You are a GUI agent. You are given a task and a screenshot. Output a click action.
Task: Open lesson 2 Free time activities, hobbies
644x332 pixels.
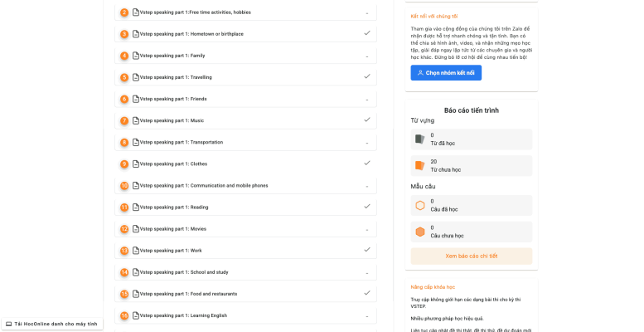[x=245, y=12]
